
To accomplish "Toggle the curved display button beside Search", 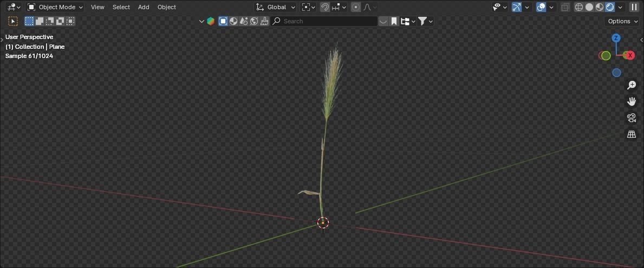I will (383, 21).
